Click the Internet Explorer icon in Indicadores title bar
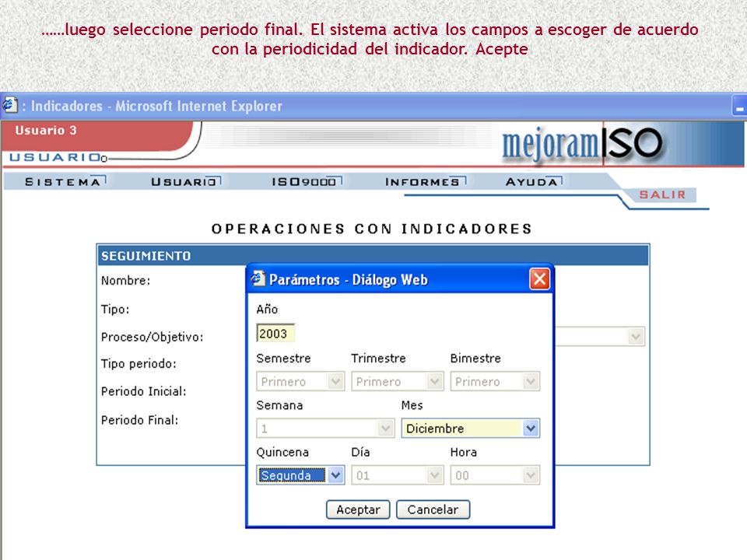 coord(9,105)
